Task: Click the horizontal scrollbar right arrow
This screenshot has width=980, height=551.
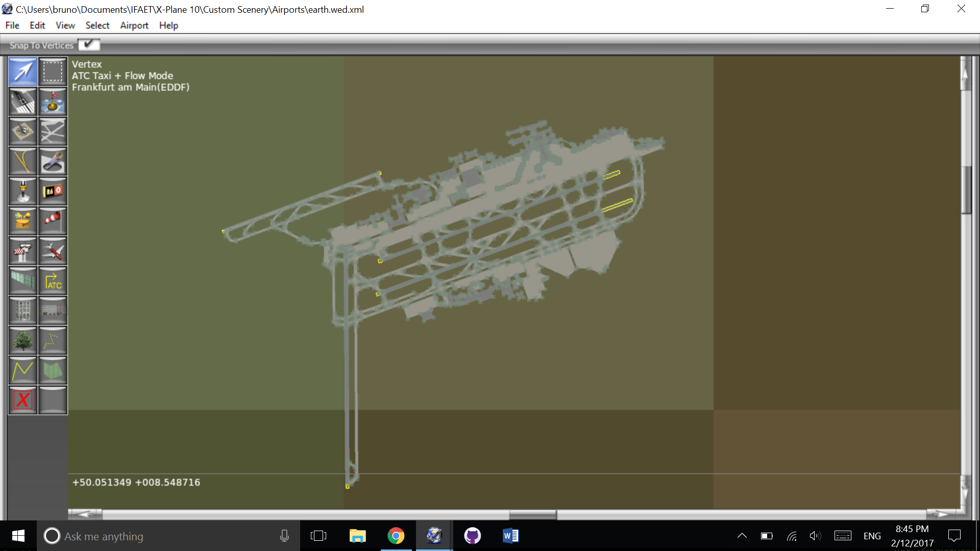Action: pos(941,514)
